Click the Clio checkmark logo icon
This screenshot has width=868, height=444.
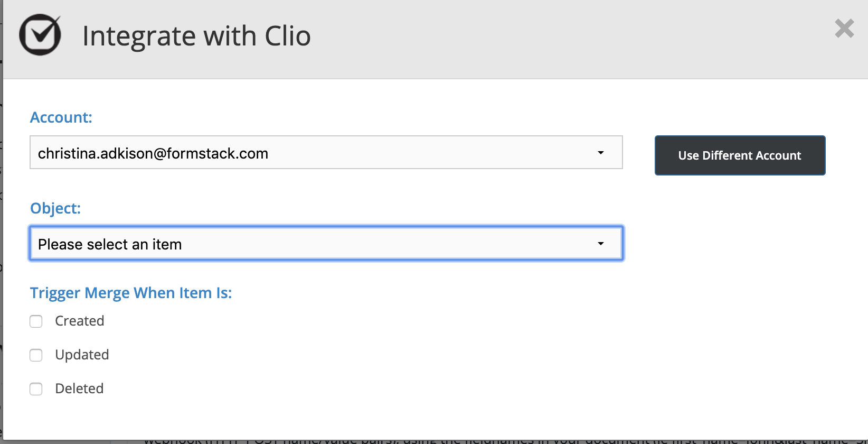40,35
